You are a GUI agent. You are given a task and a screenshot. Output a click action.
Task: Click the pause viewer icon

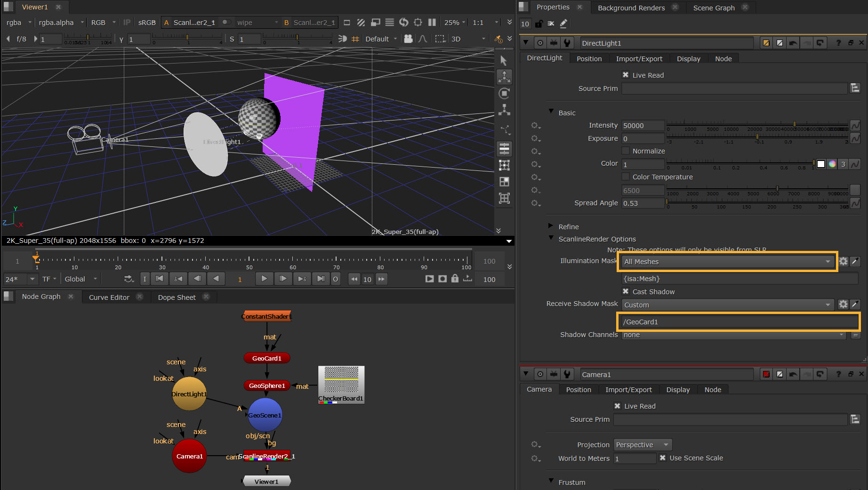point(432,22)
